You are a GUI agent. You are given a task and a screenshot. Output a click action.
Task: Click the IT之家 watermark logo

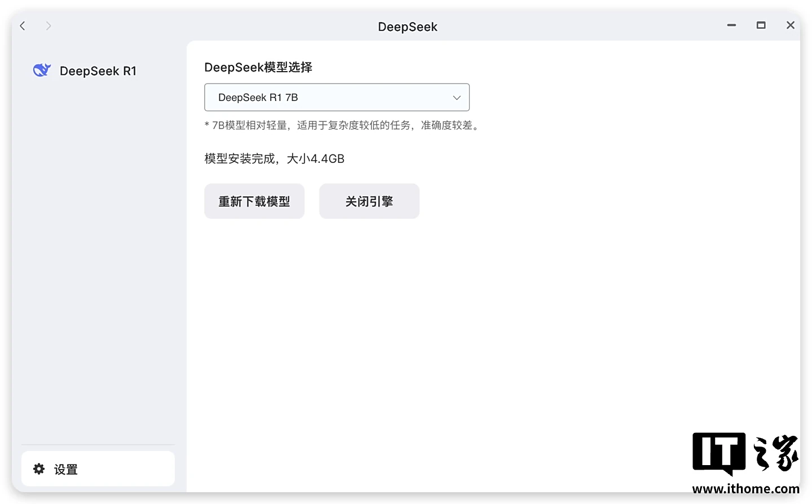[745, 453]
